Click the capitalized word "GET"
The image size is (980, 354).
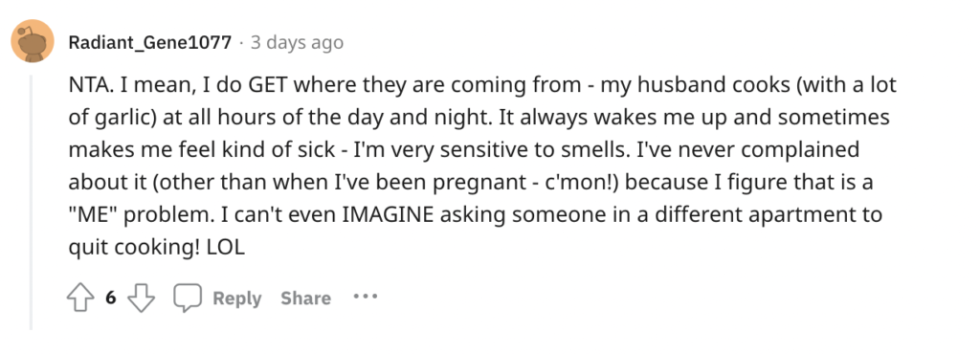click(x=268, y=85)
